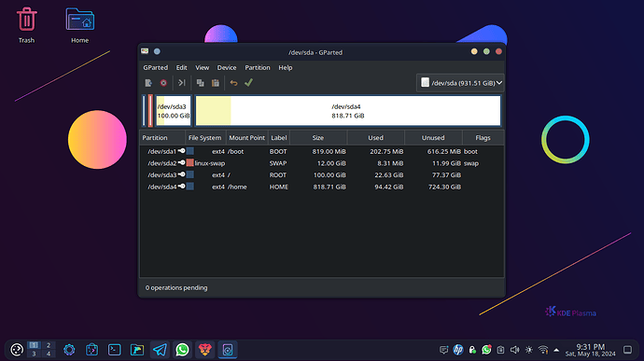644x361 pixels.
Task: Switch to virtual desktop 2 in pager
Action: pos(49,345)
